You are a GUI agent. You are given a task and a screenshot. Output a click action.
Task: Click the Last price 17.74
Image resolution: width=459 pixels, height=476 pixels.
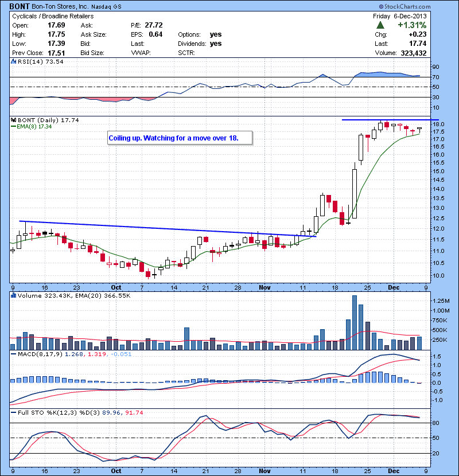click(418, 44)
